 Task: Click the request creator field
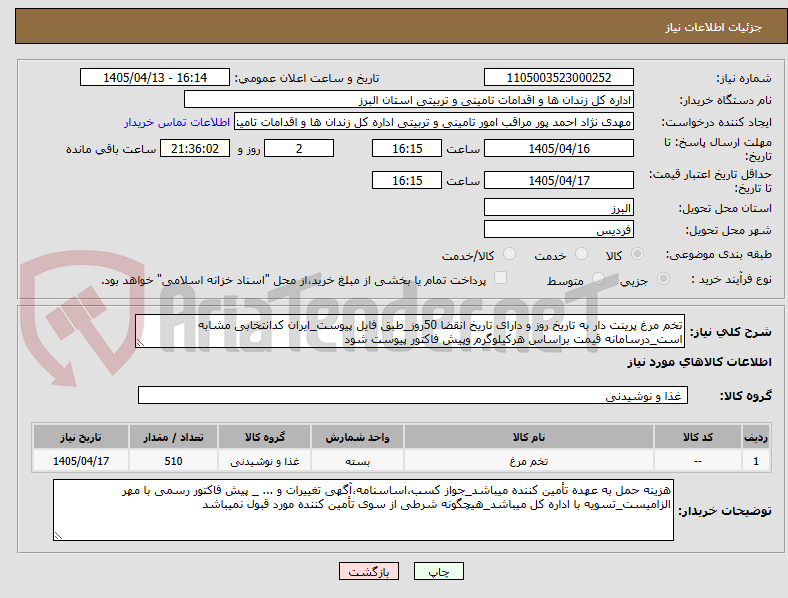tap(434, 122)
